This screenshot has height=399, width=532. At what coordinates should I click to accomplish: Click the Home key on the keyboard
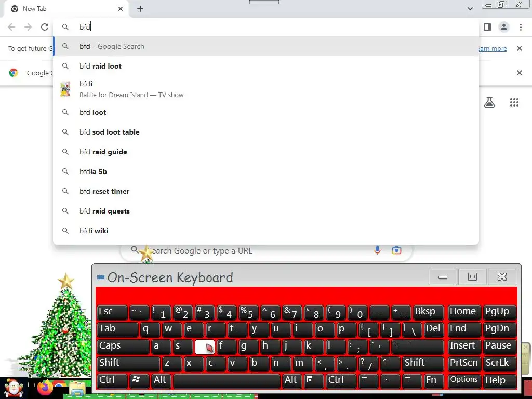pos(464,312)
